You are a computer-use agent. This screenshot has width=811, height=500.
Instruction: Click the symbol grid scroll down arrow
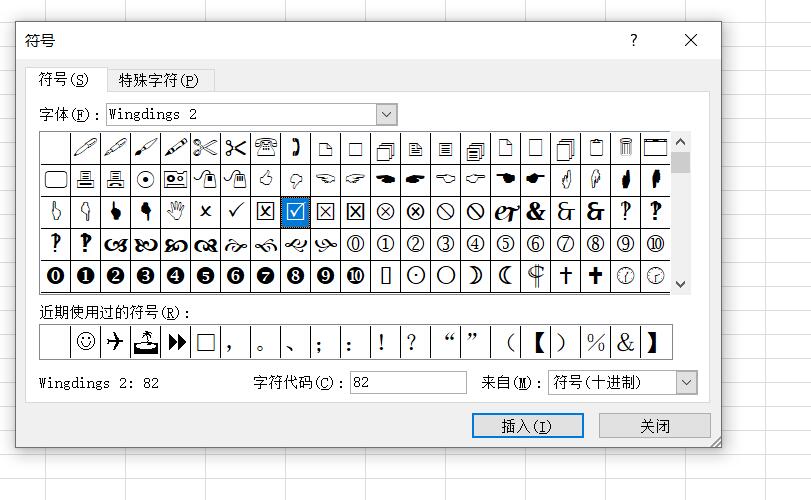(681, 284)
